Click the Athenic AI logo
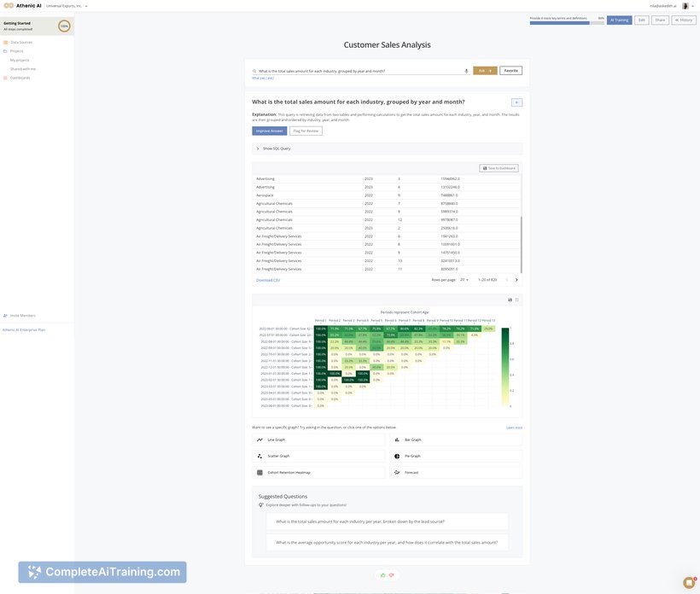Image resolution: width=700 pixels, height=594 pixels. pos(22,6)
